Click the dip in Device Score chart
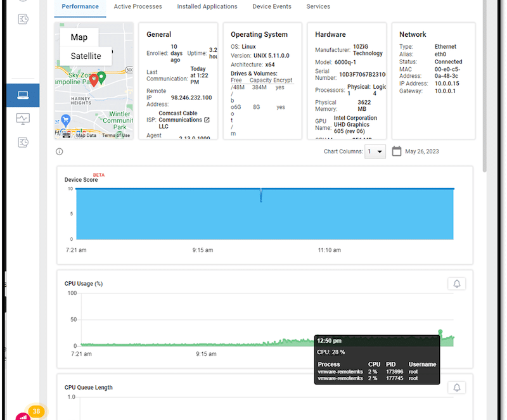507x420 pixels. [x=261, y=195]
